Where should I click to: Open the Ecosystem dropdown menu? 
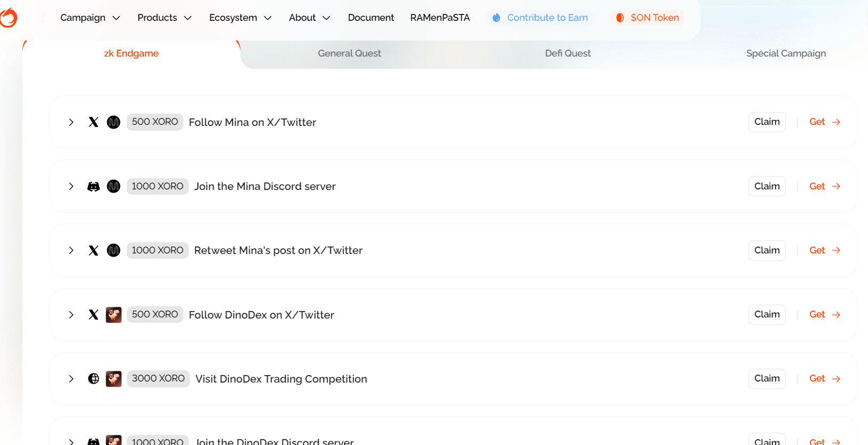240,18
